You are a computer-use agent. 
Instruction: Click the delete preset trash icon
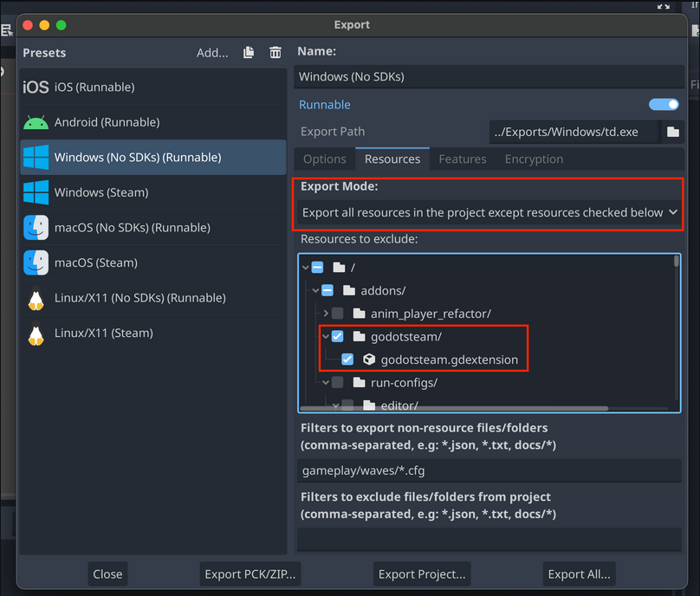275,53
